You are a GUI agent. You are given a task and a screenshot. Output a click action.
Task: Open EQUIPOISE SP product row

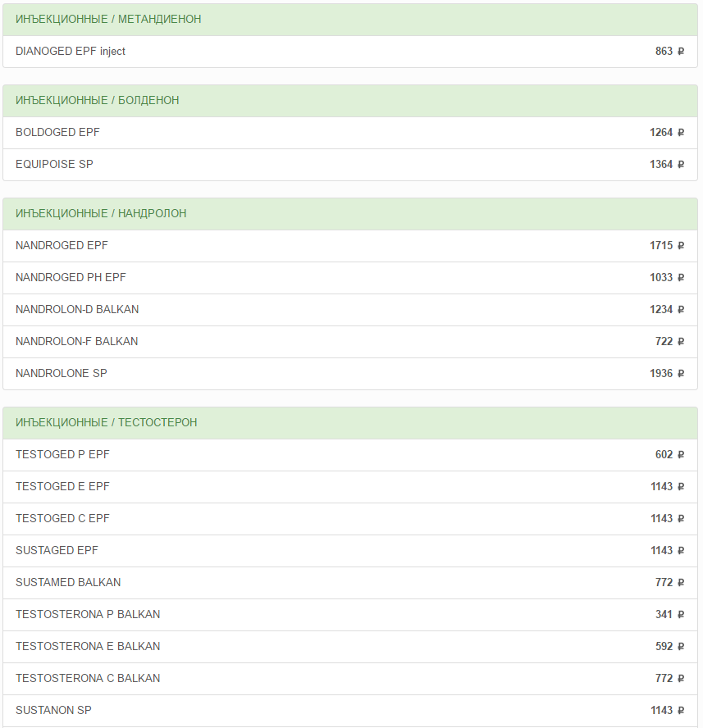[54, 165]
